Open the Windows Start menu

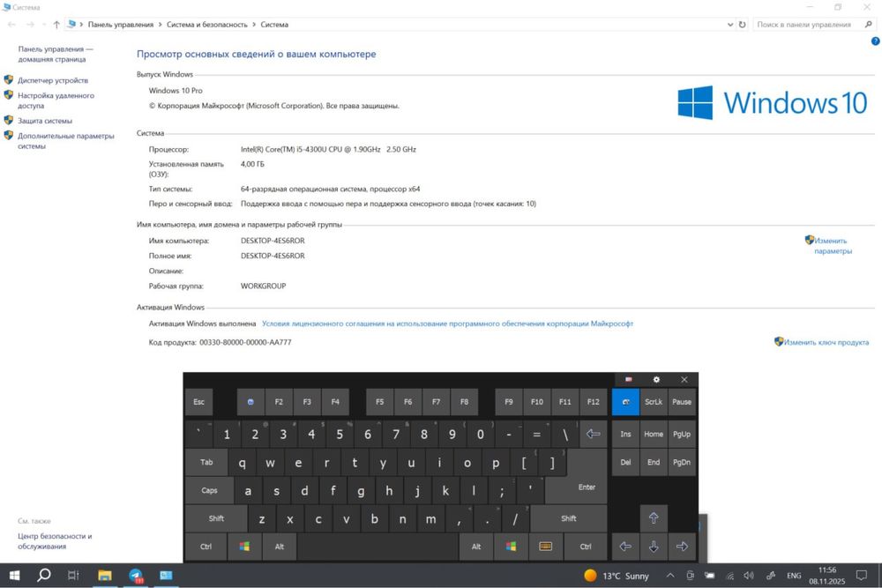pos(15,575)
